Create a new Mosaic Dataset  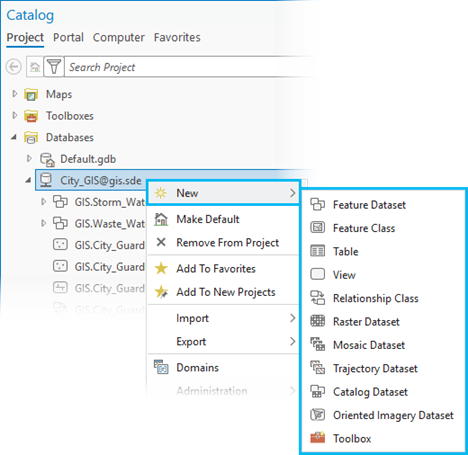pos(383,345)
